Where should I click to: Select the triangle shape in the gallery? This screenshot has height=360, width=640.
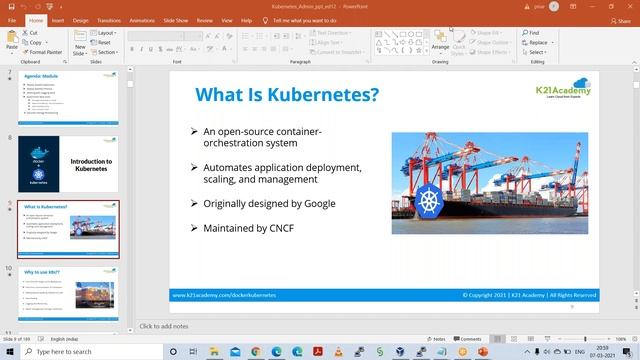click(379, 42)
